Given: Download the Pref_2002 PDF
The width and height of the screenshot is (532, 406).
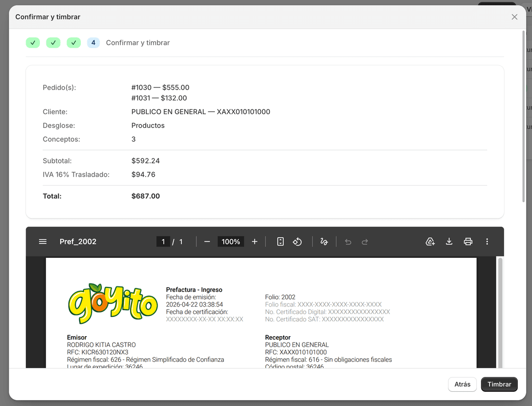Looking at the screenshot, I should click(449, 242).
